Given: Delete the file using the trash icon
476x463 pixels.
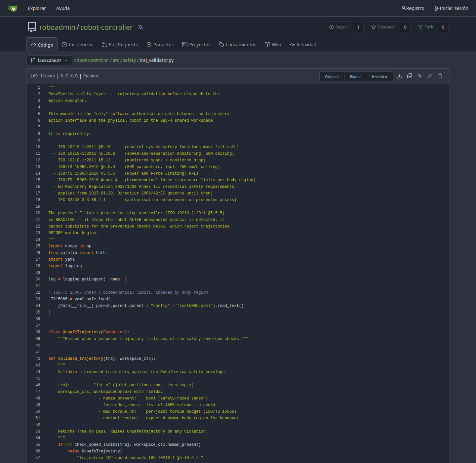Looking at the screenshot, I should (x=440, y=76).
